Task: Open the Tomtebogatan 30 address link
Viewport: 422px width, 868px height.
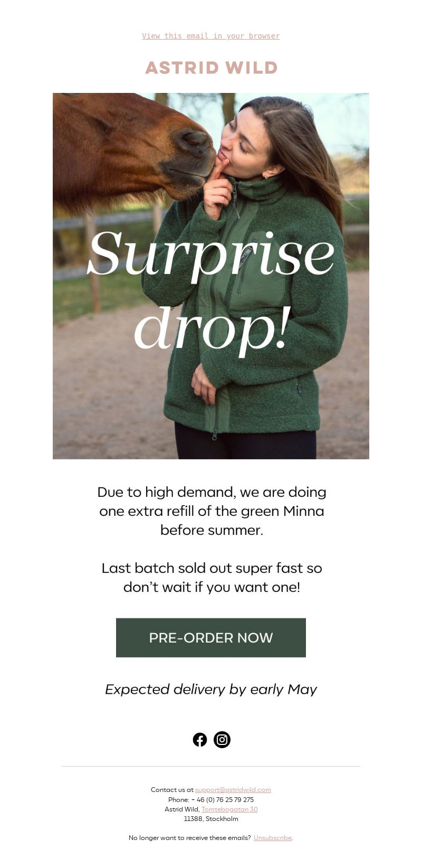Action: pos(229,809)
